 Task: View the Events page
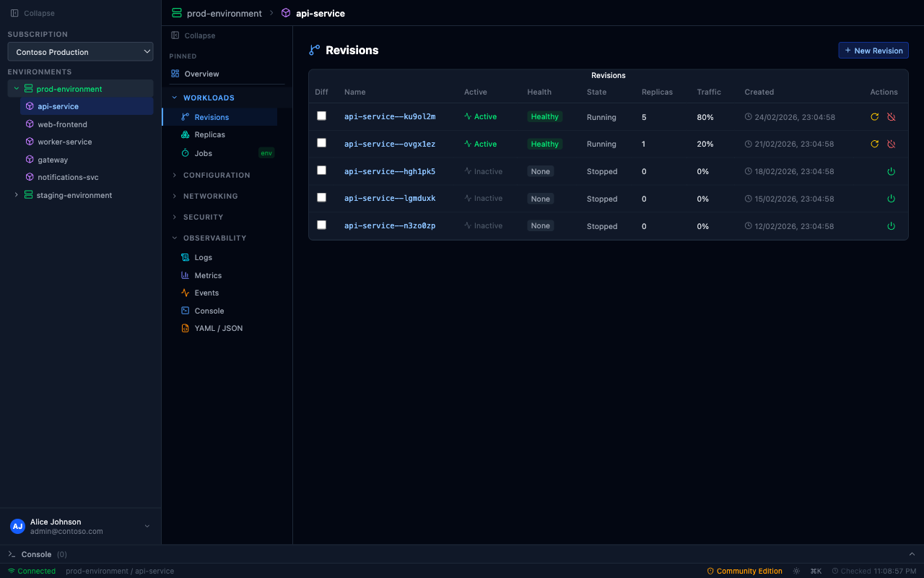(206, 293)
